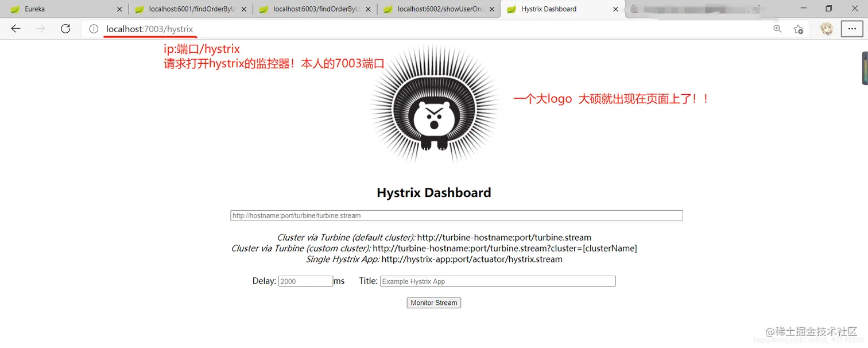Click the text 'http://turbine-hostname:port/turbine.stream?cluster=[clusterName]'

(505, 248)
